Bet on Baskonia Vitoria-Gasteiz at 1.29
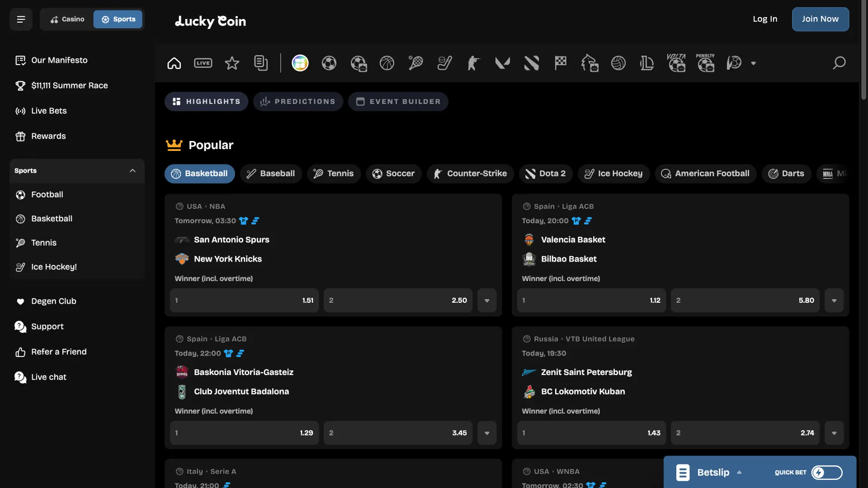 (244, 433)
